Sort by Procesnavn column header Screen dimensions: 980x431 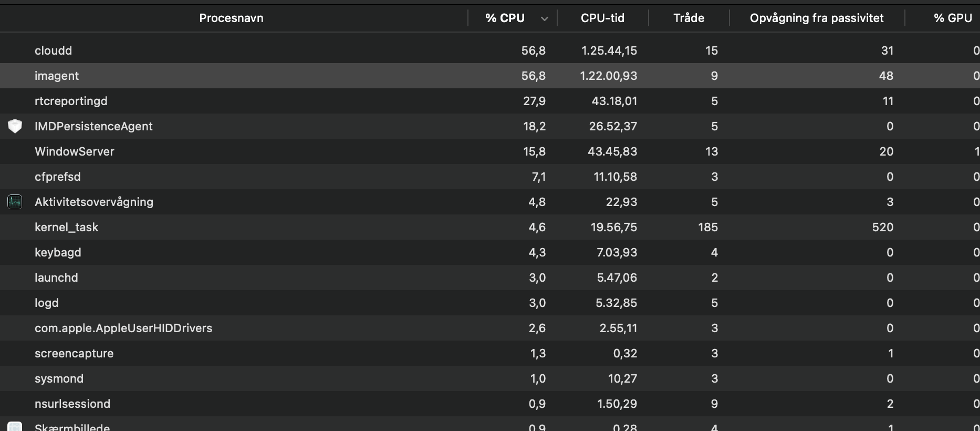231,18
